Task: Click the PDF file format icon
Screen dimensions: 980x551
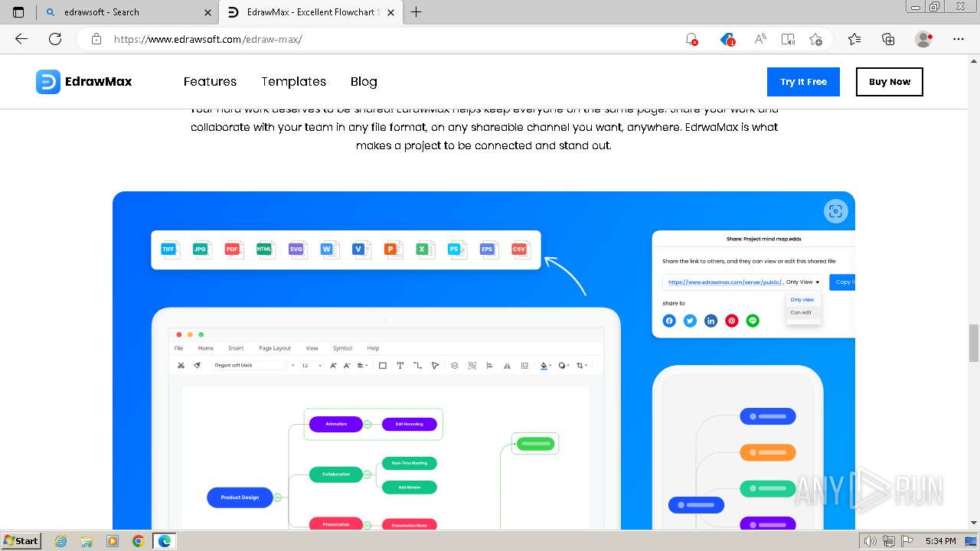Action: point(233,249)
